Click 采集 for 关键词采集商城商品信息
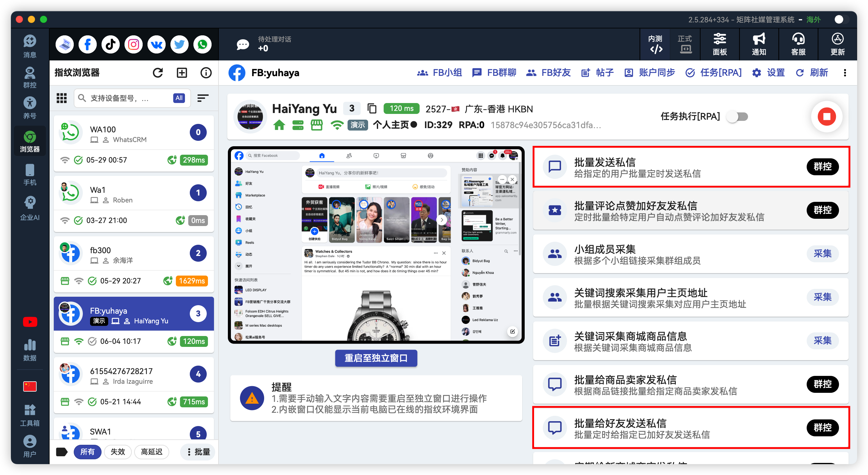This screenshot has width=868, height=475. pos(822,341)
